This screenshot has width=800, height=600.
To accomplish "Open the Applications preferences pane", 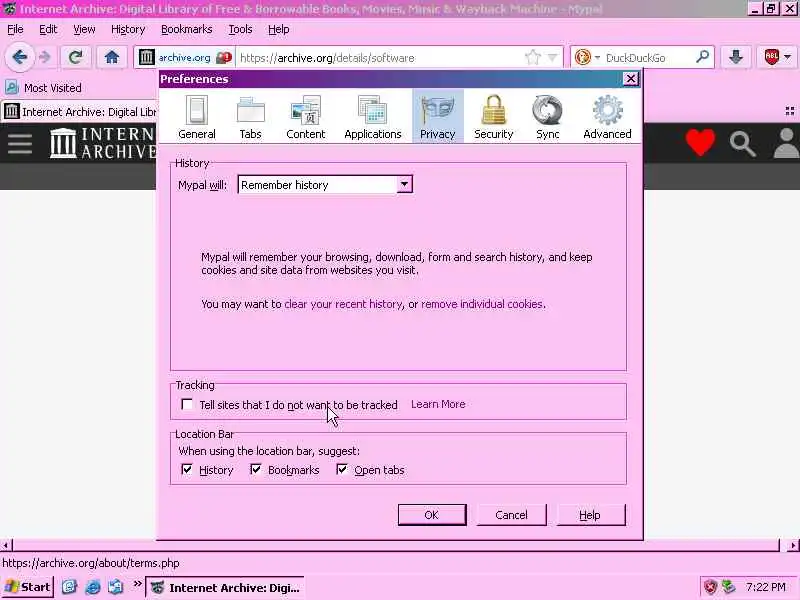I will [x=372, y=117].
